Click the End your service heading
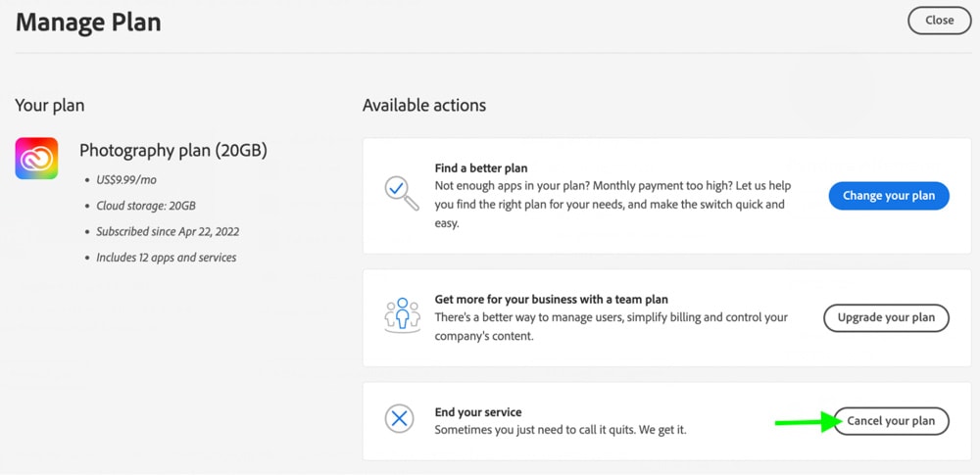Image resolution: width=980 pixels, height=475 pixels. click(478, 412)
